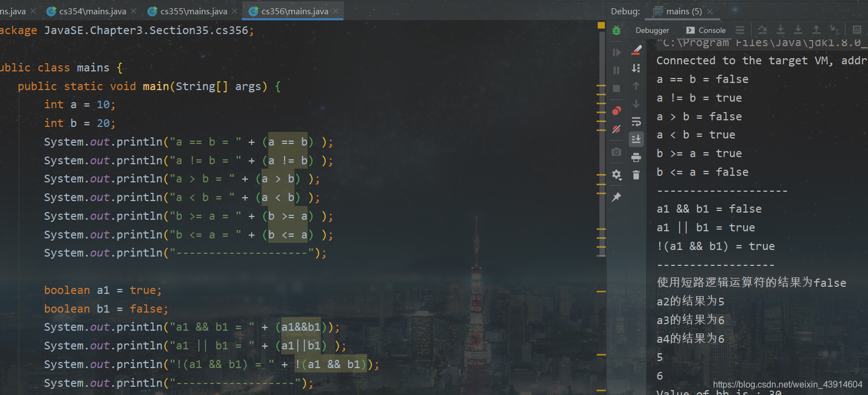Click Show Execution Point lines icon
Image resolution: width=868 pixels, height=395 pixels.
740,30
